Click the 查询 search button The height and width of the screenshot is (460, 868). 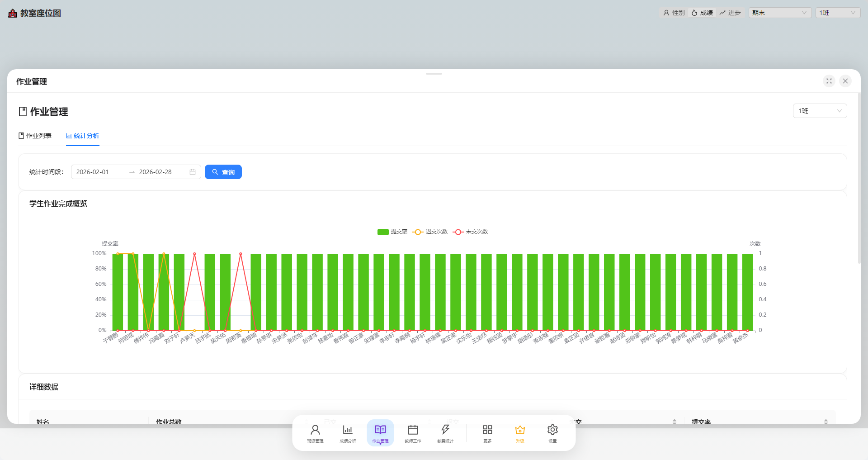point(223,172)
